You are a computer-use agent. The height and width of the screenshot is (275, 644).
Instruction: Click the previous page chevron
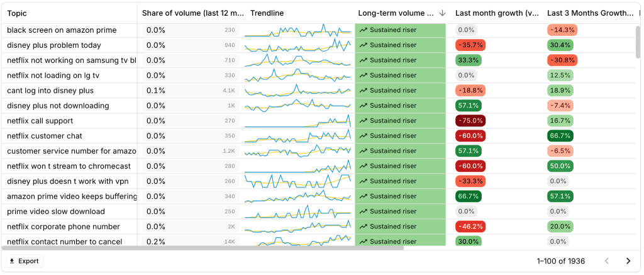pyautogui.click(x=607, y=261)
